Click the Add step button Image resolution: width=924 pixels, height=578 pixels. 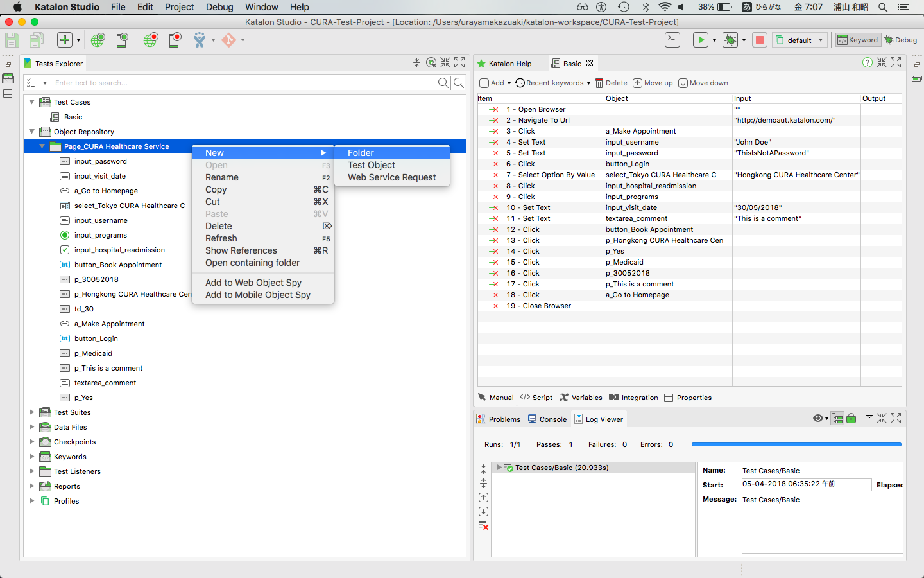492,83
